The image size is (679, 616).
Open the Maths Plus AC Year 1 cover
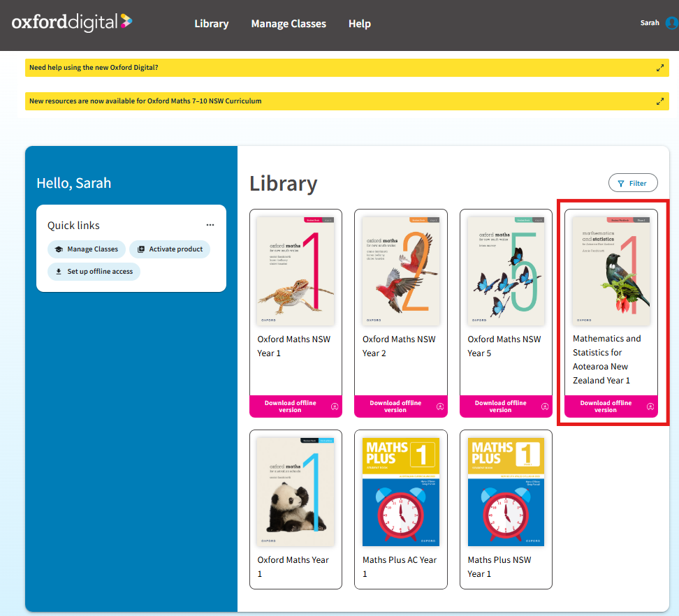click(400, 492)
